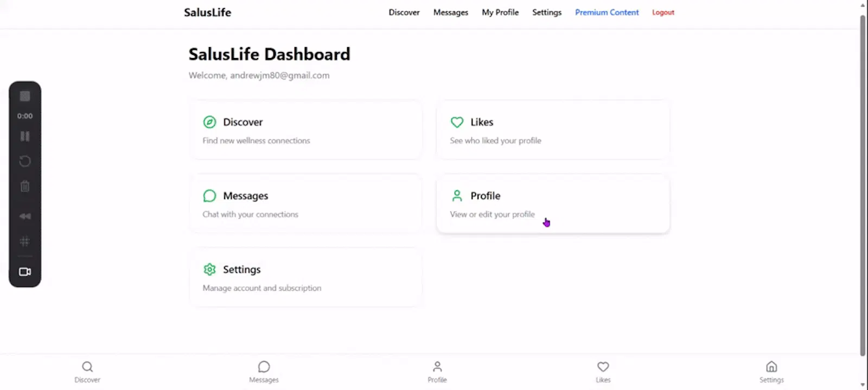The height and width of the screenshot is (390, 868).
Task: Open the Premium Content link
Action: [607, 12]
